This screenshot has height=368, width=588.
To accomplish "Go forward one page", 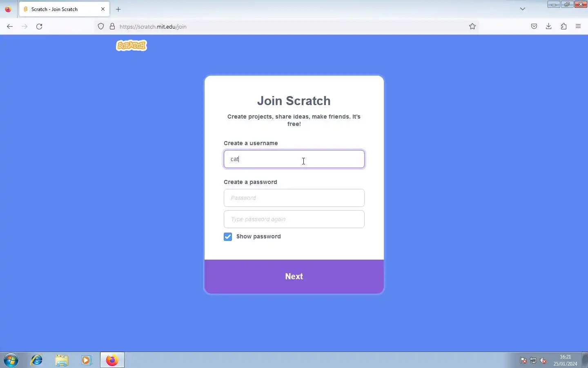I will pyautogui.click(x=24, y=27).
